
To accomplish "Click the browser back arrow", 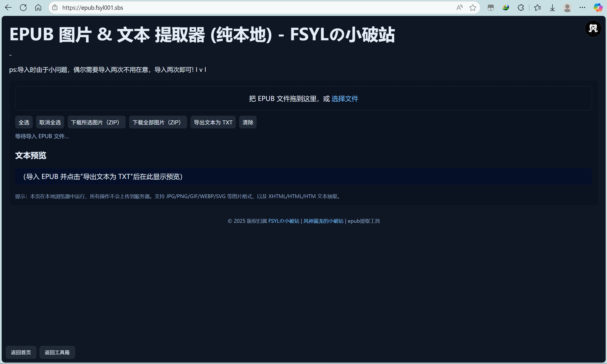I will pos(8,8).
